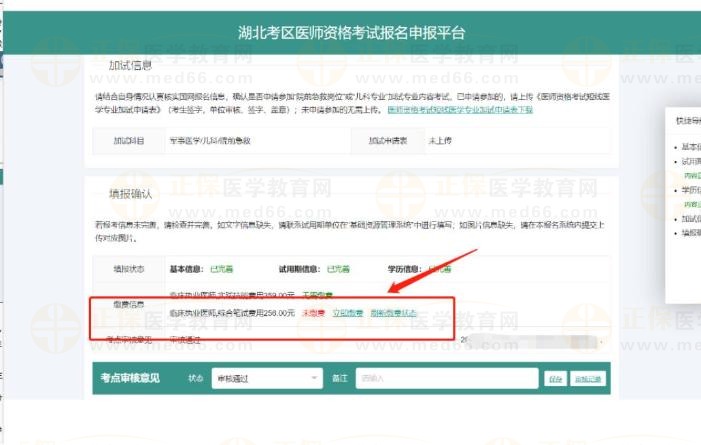The height and width of the screenshot is (445, 701).
Task: Click the 已完善 status beside 基本信息
Action: (x=223, y=269)
